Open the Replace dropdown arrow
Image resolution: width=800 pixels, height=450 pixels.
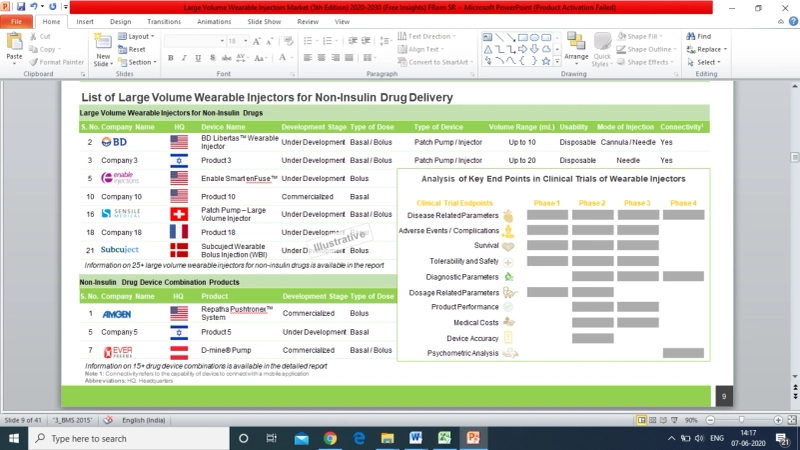725,49
